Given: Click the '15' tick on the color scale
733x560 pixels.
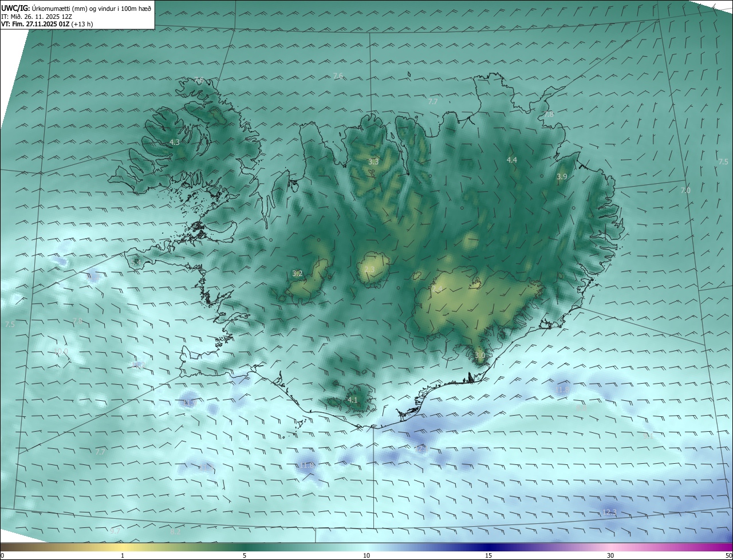Looking at the screenshot, I should [x=488, y=555].
